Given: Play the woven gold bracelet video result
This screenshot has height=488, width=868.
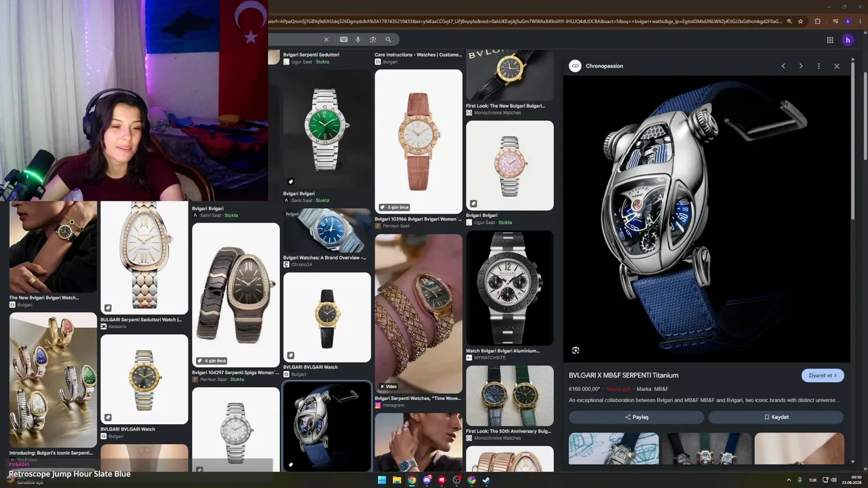Looking at the screenshot, I should (x=418, y=314).
